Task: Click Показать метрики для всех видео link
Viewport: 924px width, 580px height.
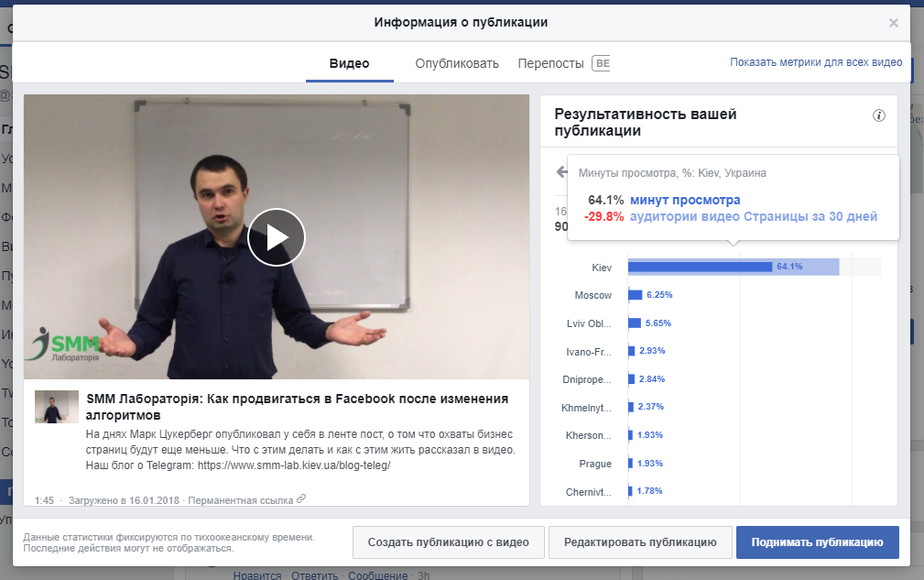Action: tap(816, 62)
